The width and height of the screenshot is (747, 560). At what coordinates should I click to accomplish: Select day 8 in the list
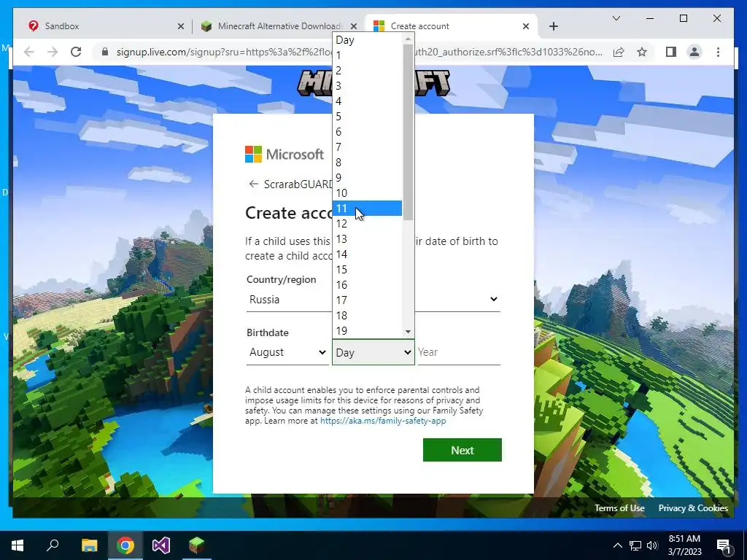(x=367, y=163)
